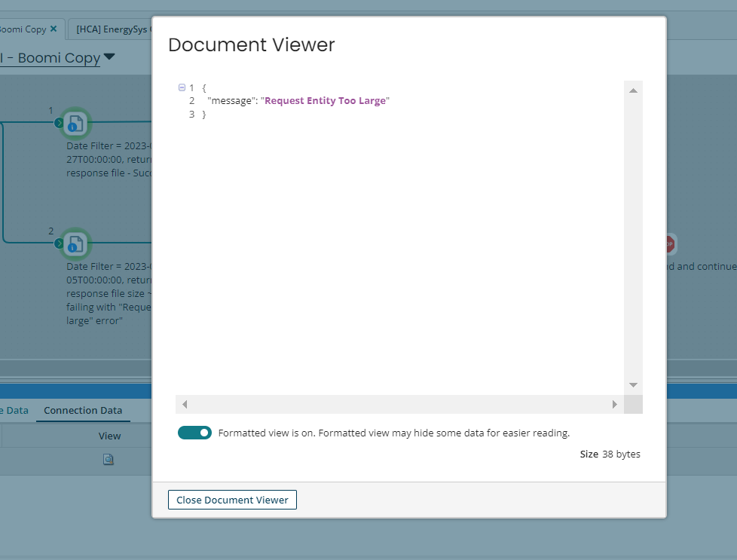This screenshot has height=560, width=737.
Task: Click the left arrow of the horizontal scrollbar
Action: point(184,404)
